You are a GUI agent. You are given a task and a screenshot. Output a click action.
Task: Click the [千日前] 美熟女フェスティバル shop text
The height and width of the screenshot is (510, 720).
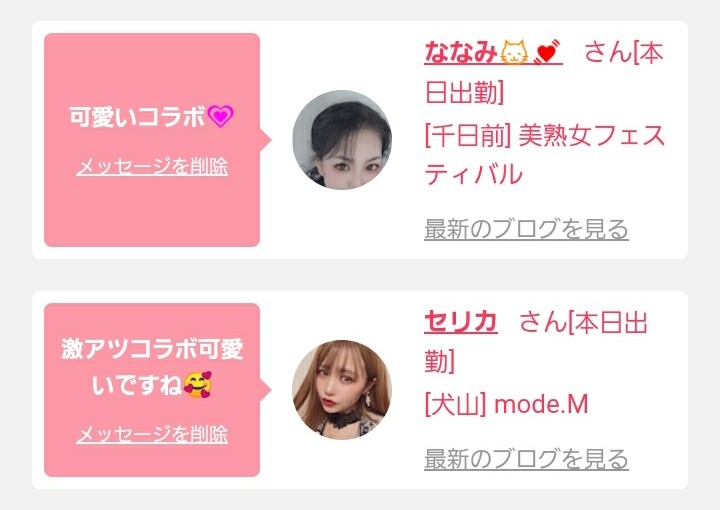[545, 155]
